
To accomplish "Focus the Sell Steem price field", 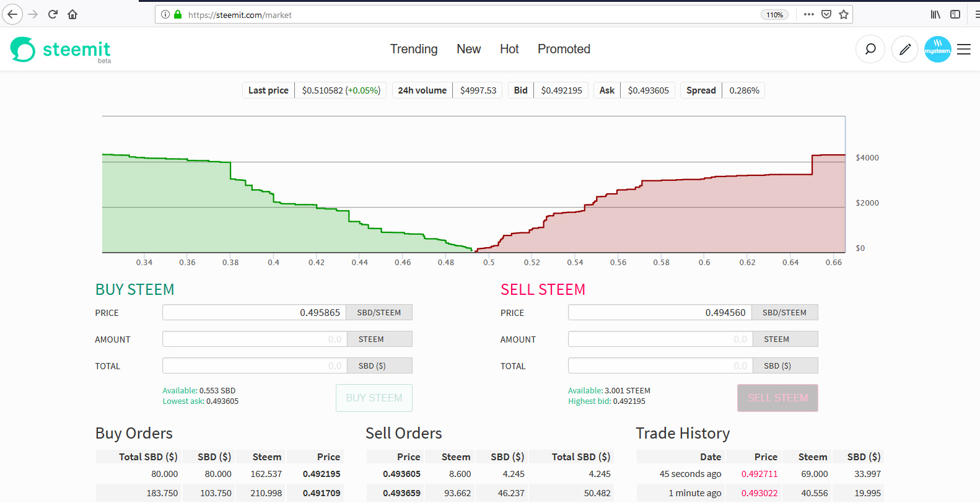I will [660, 313].
